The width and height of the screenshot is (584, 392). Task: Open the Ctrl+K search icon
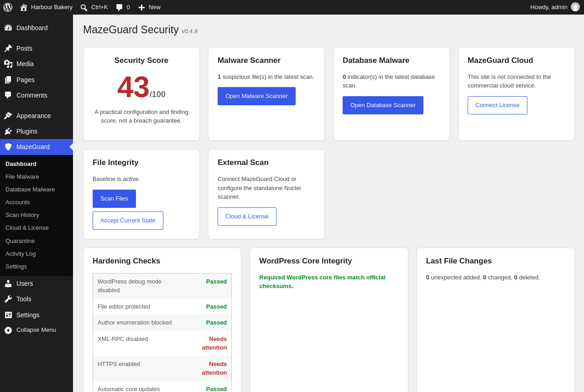click(x=84, y=7)
